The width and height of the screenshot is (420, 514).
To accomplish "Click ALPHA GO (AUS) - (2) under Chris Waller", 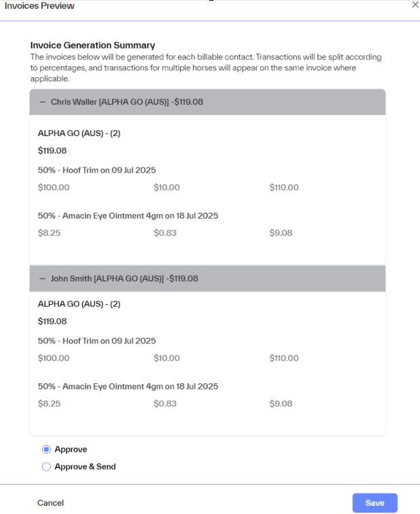I will click(x=79, y=133).
